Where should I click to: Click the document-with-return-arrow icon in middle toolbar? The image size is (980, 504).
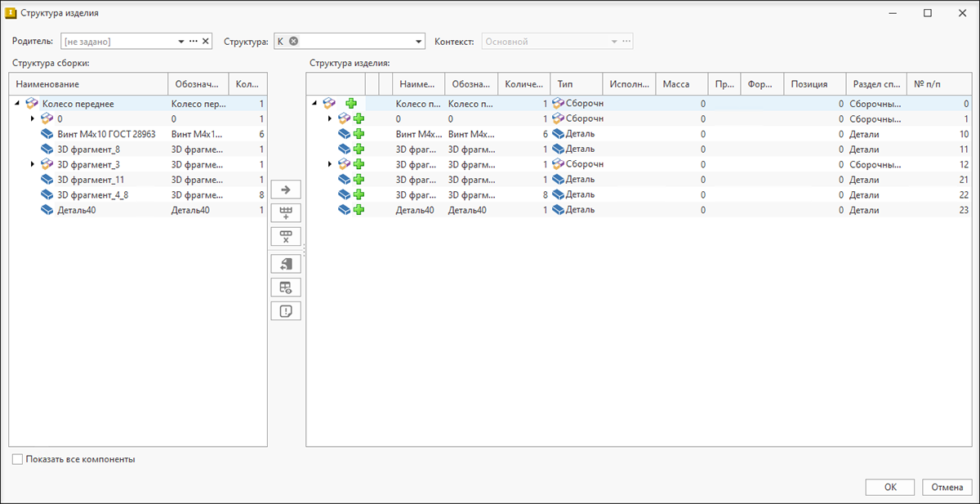[x=286, y=264]
